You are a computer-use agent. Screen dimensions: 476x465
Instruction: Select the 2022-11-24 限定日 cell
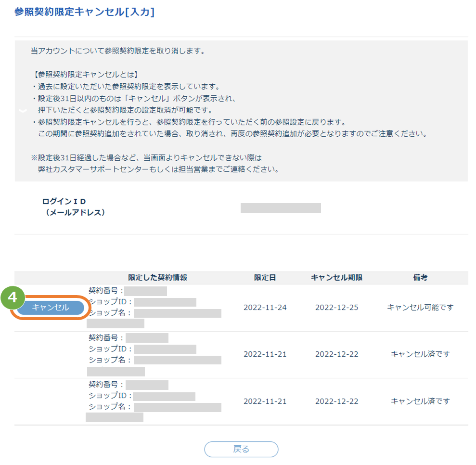point(265,308)
